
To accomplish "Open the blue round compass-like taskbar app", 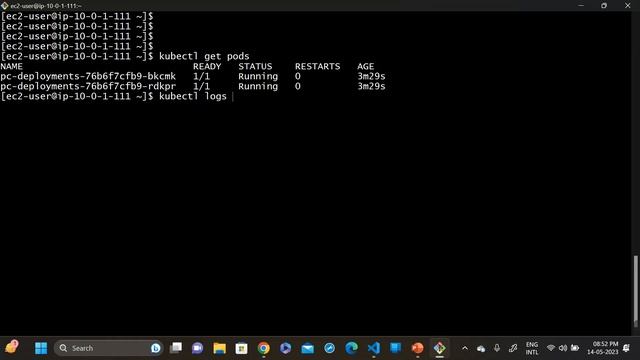I will point(329,348).
